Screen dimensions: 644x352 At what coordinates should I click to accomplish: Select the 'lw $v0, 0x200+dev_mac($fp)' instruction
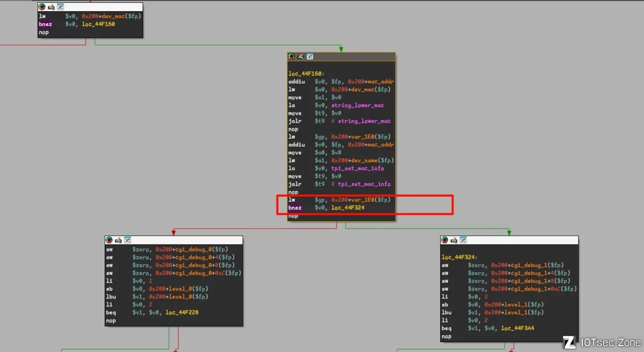tap(90, 16)
